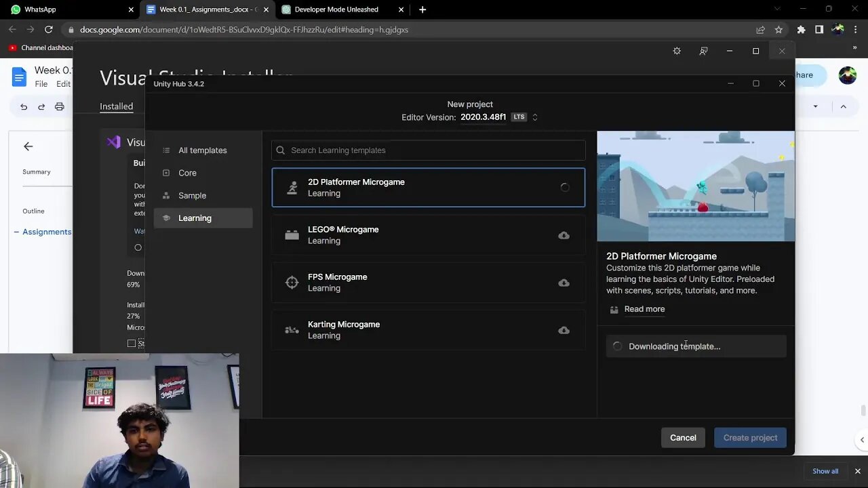868x488 pixels.
Task: Download the FPS Microgame template
Action: (x=564, y=283)
